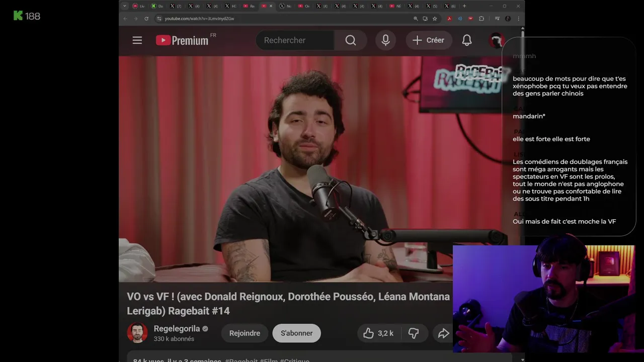The height and width of the screenshot is (362, 644).
Task: Click chat message 'Les comédiens de doublages français'
Action: pyautogui.click(x=570, y=180)
